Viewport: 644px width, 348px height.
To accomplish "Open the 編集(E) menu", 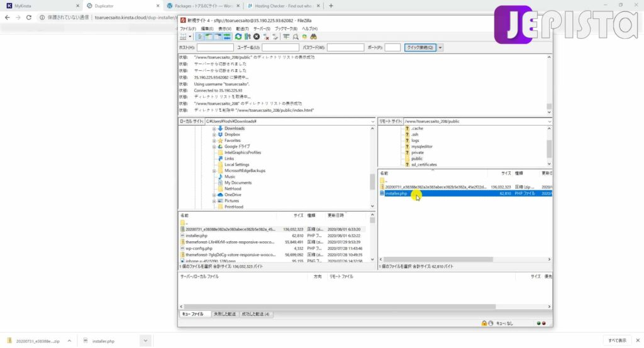I will (x=206, y=29).
